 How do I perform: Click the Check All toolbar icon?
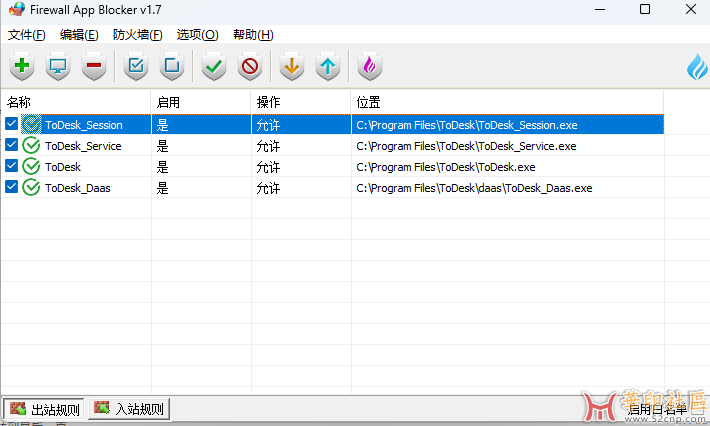coord(136,66)
